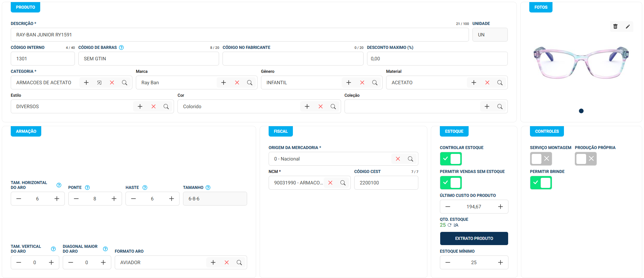
Task: Select the FISCAL section tab
Action: 281,131
